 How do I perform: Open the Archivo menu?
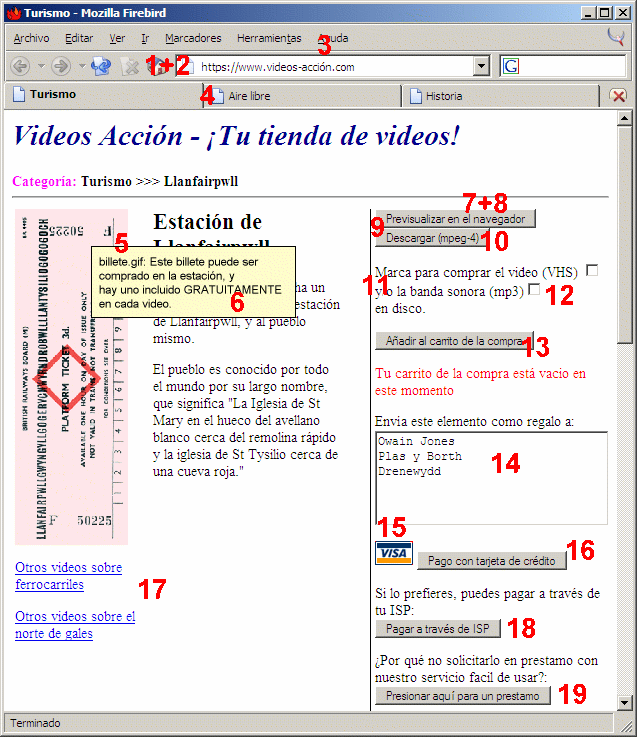tap(31, 38)
